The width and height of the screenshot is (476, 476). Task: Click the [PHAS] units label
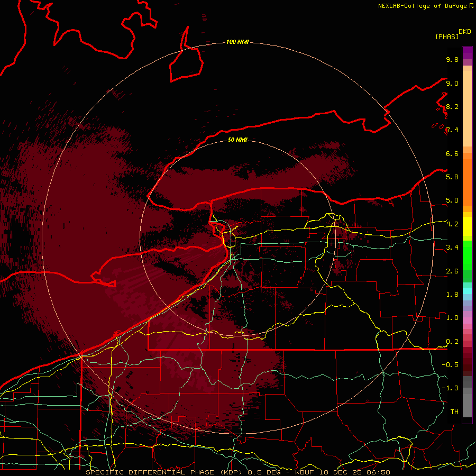tap(447, 36)
